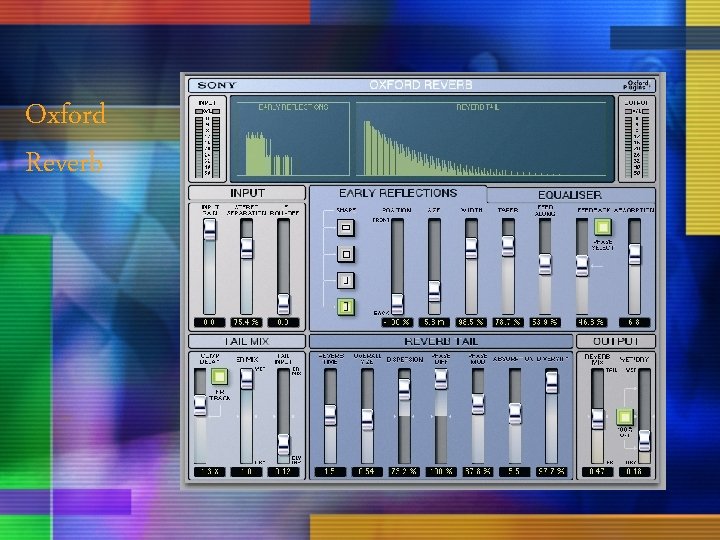
Task: Click the Reverb Tail Absorption fader
Action: tap(515, 414)
